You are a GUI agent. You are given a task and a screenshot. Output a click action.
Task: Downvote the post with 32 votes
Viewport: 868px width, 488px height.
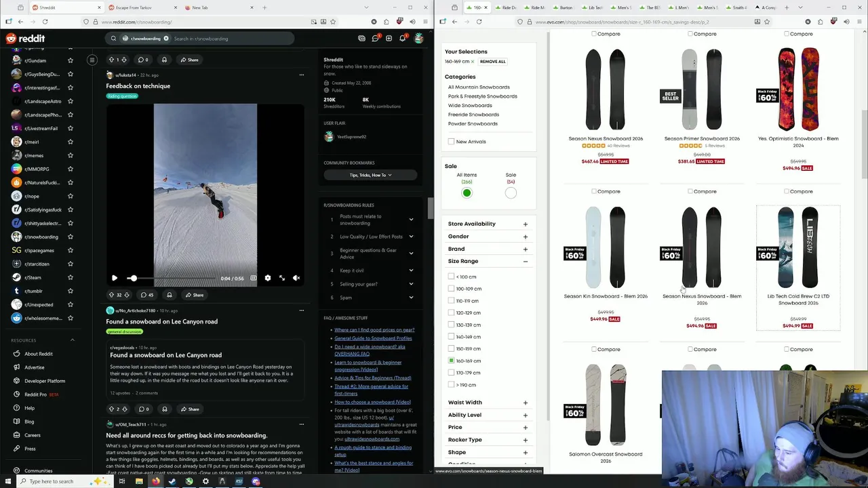pos(127,295)
